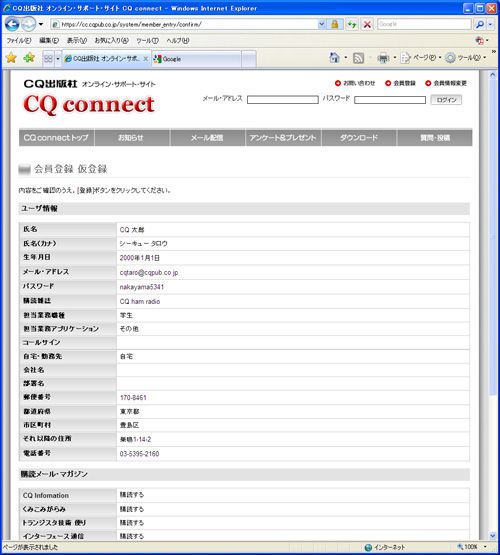
Task: Stop loading with the red X icon
Action: 367,24
